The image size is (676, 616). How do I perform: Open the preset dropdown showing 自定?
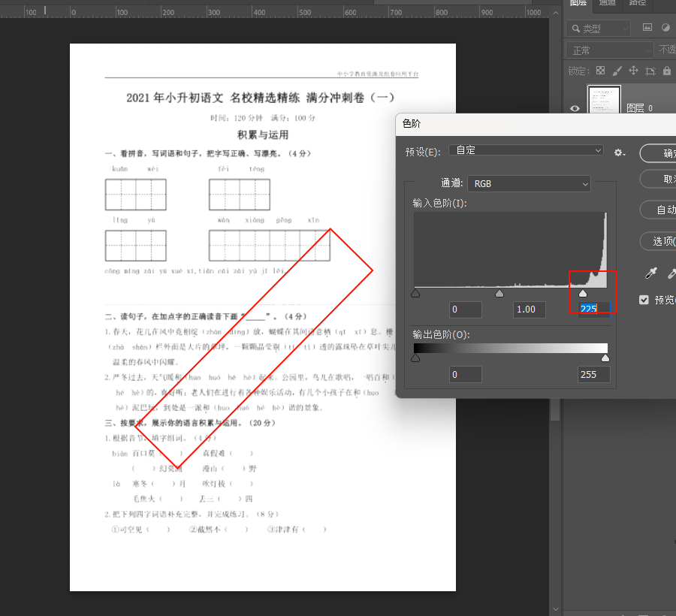pos(526,150)
